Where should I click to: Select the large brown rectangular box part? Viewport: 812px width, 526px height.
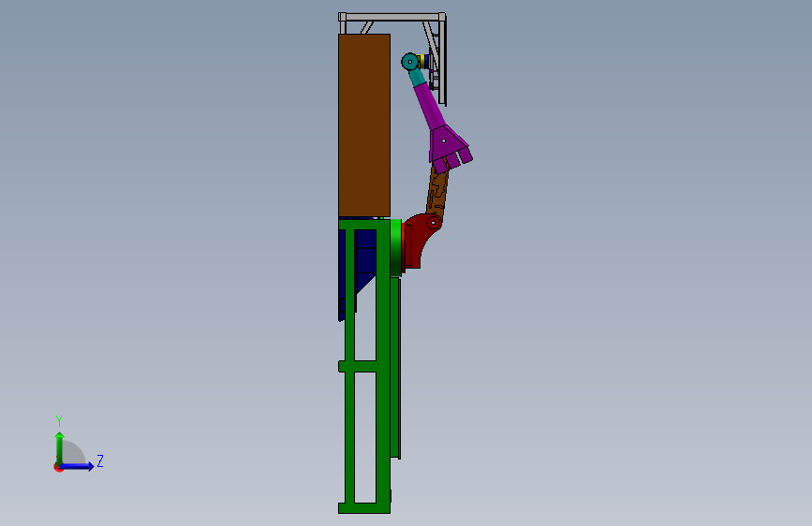pos(364,125)
